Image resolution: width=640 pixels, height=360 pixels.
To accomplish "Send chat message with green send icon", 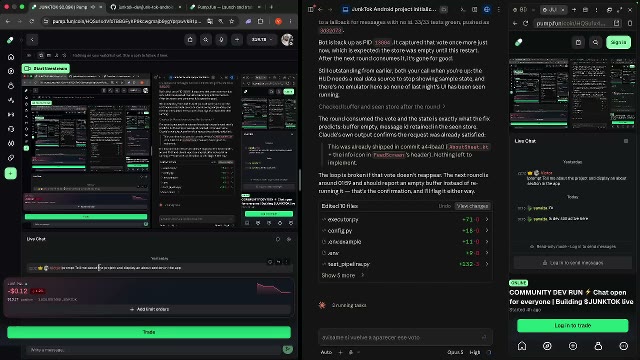I will (x=287, y=349).
